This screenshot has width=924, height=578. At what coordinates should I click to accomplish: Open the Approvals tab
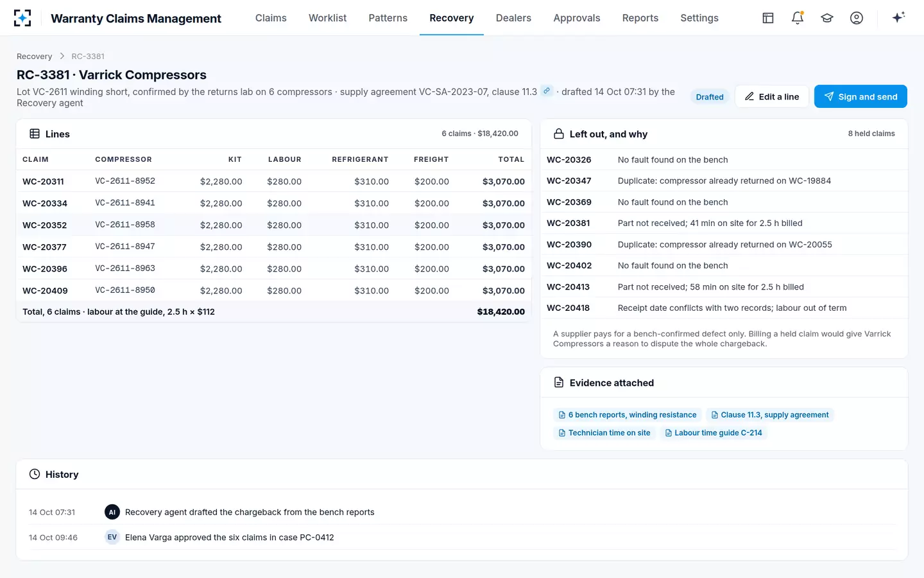coord(577,18)
